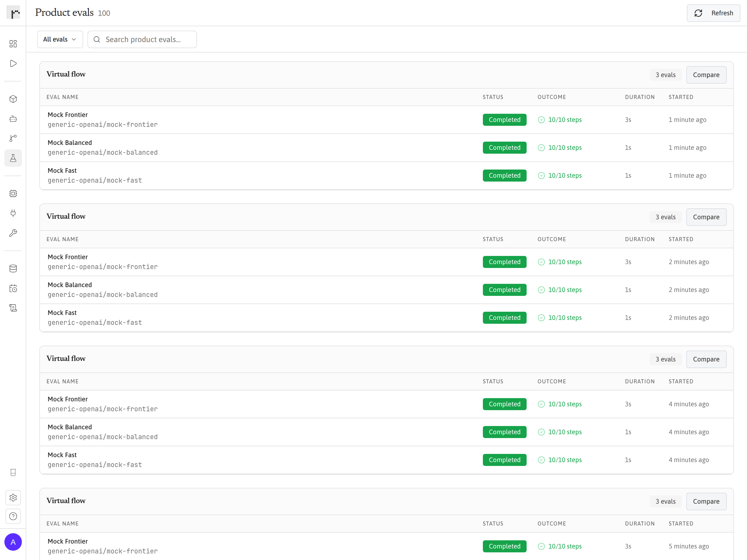The image size is (747, 560).
Task: Open the All evals filter dropdown
Action: pos(60,40)
